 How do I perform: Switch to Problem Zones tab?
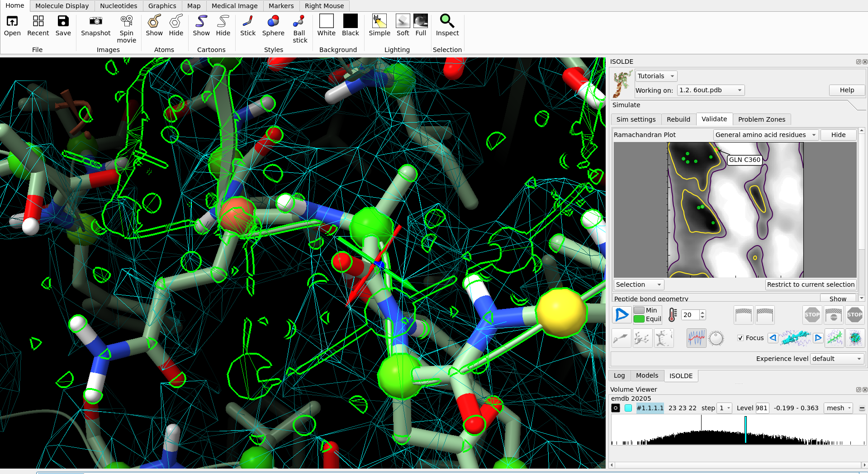(761, 119)
